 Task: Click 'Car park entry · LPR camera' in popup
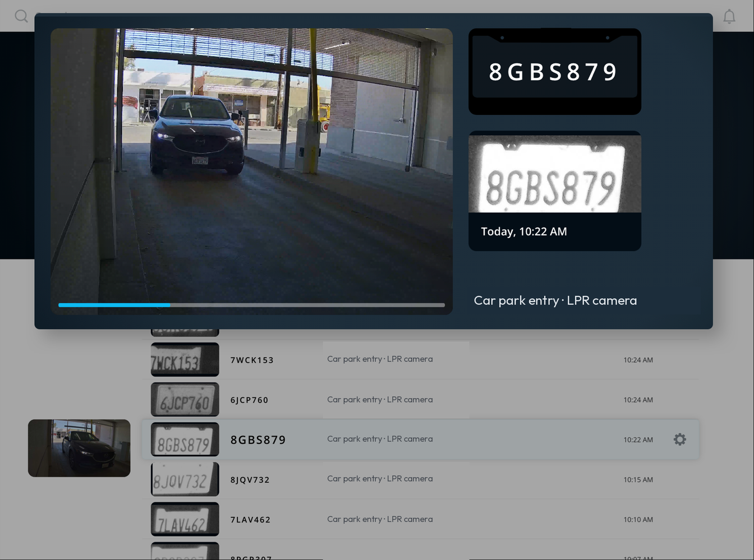coord(555,300)
